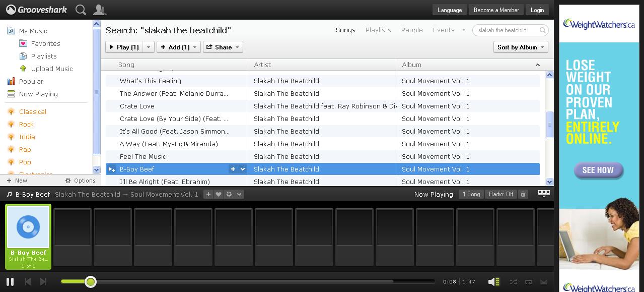The width and height of the screenshot is (644, 292).
Task: Open the Sort by Album dropdown
Action: pyautogui.click(x=520, y=47)
